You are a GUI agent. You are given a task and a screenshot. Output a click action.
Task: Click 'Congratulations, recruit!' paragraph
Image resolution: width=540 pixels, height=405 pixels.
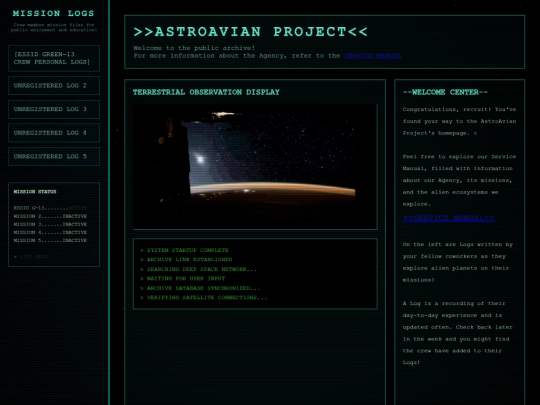pyautogui.click(x=459, y=121)
